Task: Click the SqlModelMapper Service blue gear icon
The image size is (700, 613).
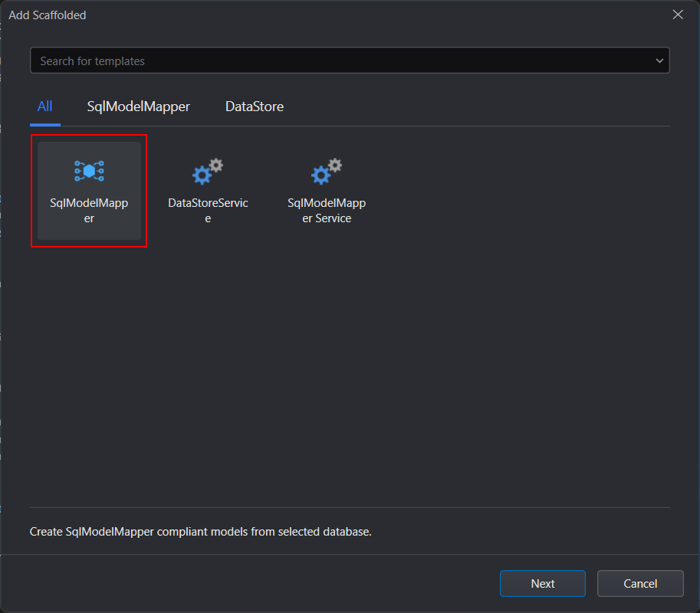Action: point(320,175)
